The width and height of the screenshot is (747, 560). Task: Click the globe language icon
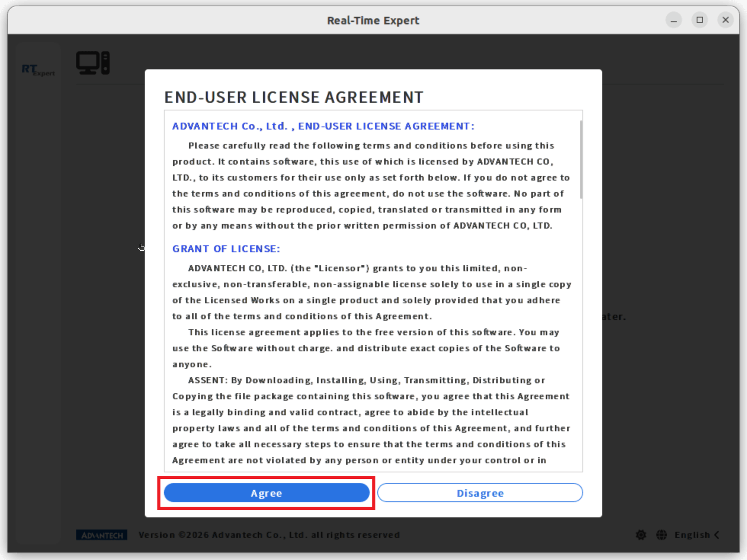tap(662, 535)
